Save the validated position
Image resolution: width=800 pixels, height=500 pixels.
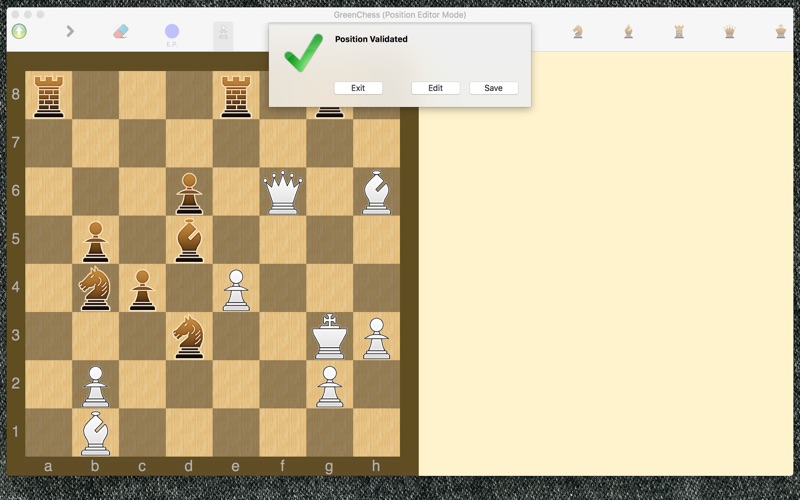tap(493, 88)
